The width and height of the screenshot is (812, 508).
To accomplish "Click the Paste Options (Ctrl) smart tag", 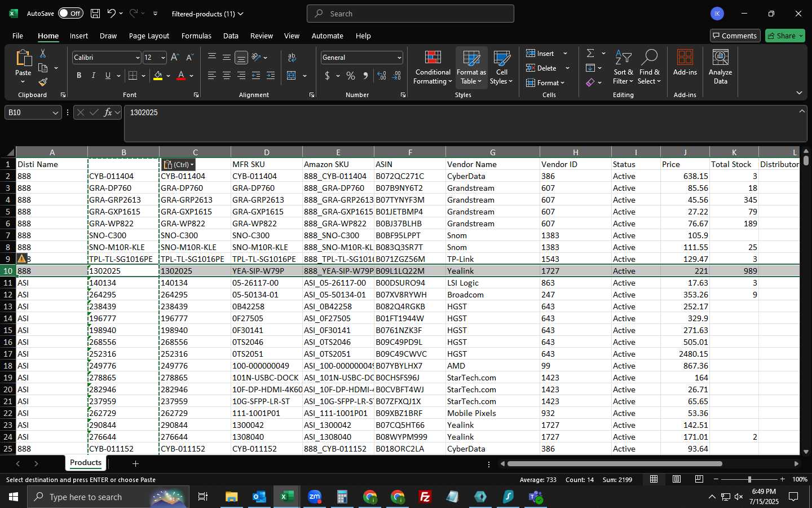I will click(178, 164).
